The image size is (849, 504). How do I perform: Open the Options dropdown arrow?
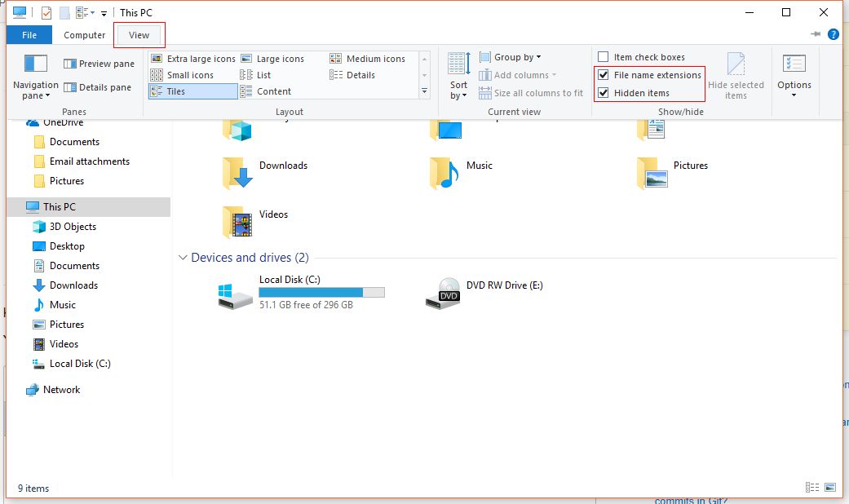(x=794, y=95)
